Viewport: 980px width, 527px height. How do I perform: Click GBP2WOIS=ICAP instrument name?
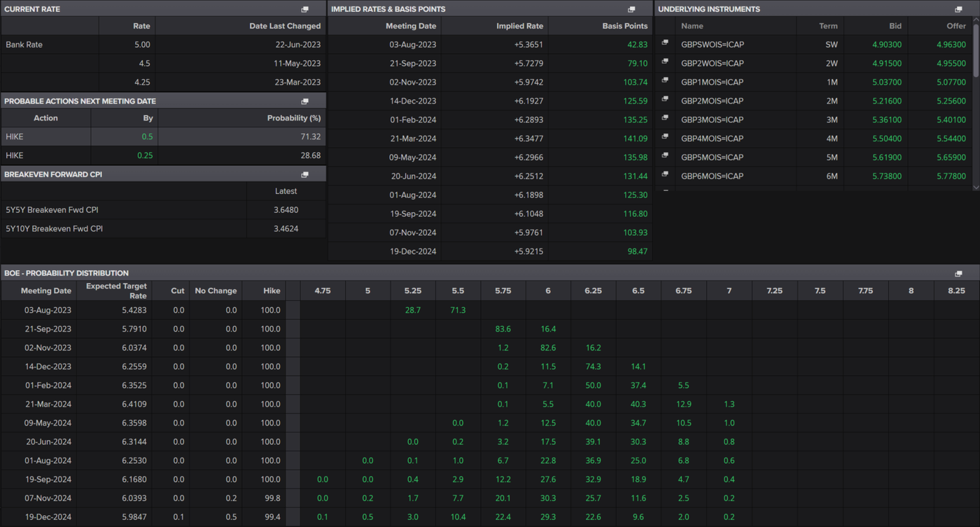712,63
